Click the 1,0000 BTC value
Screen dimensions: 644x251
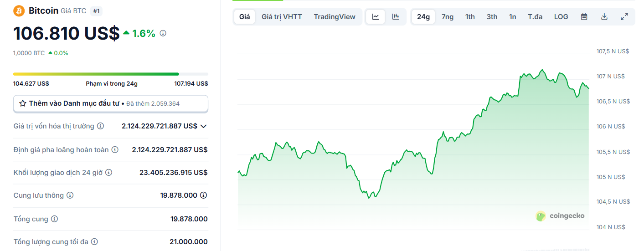[x=29, y=53]
